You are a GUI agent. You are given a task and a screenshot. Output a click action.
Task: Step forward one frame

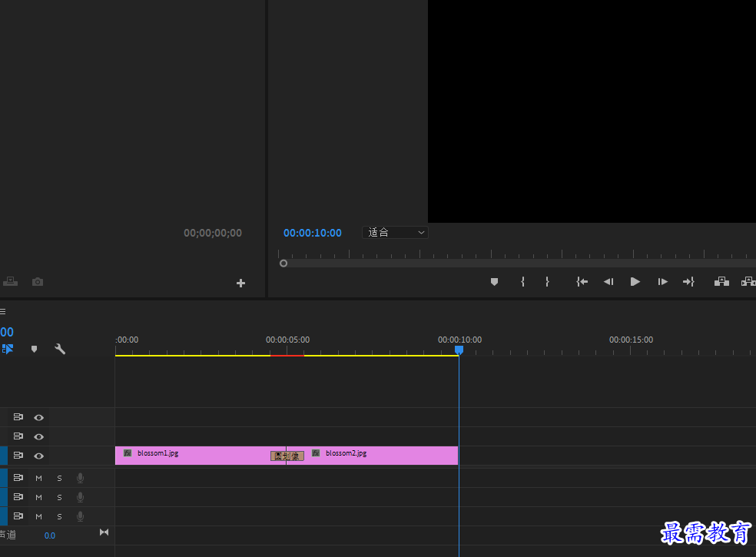[662, 282]
